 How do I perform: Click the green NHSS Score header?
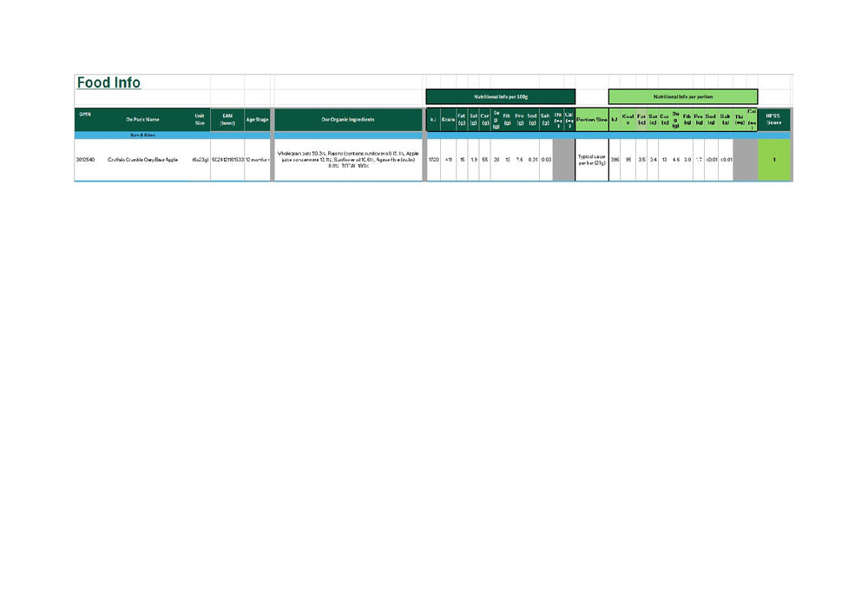[773, 119]
